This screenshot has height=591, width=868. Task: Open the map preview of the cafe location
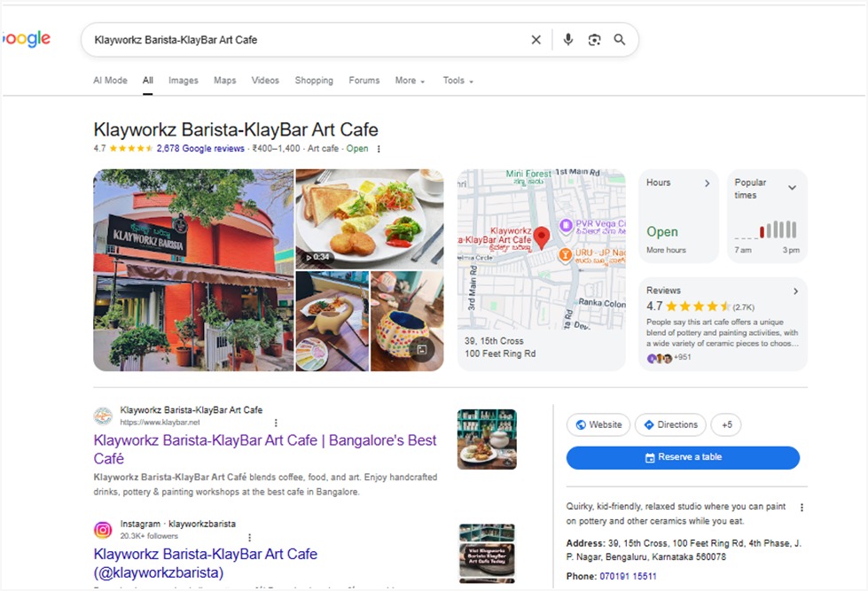[542, 249]
